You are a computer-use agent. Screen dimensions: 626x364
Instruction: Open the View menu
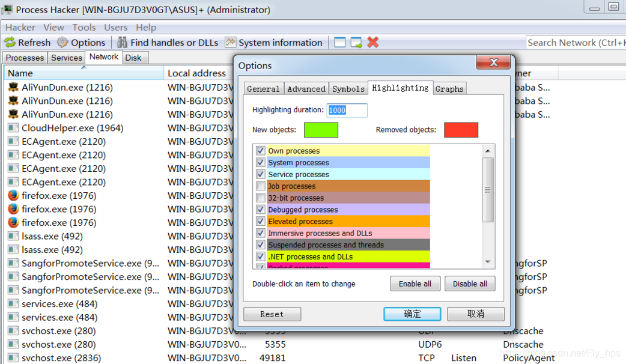coord(53,27)
